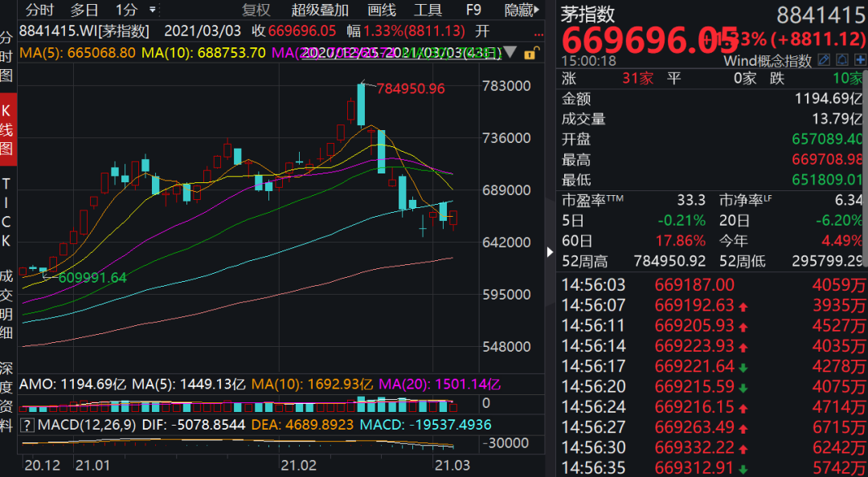Click the MA(5): 665068.80 indicator label
The height and width of the screenshot is (477, 868).
pyautogui.click(x=77, y=53)
